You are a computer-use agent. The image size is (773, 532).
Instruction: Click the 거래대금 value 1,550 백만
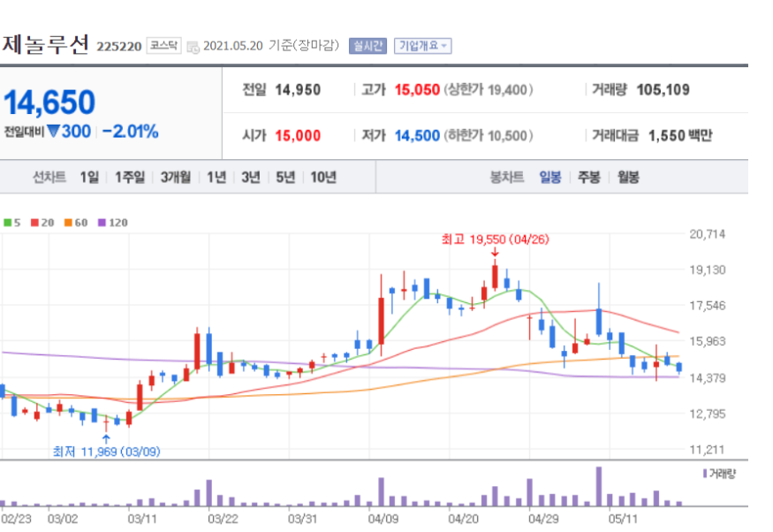[x=680, y=135]
